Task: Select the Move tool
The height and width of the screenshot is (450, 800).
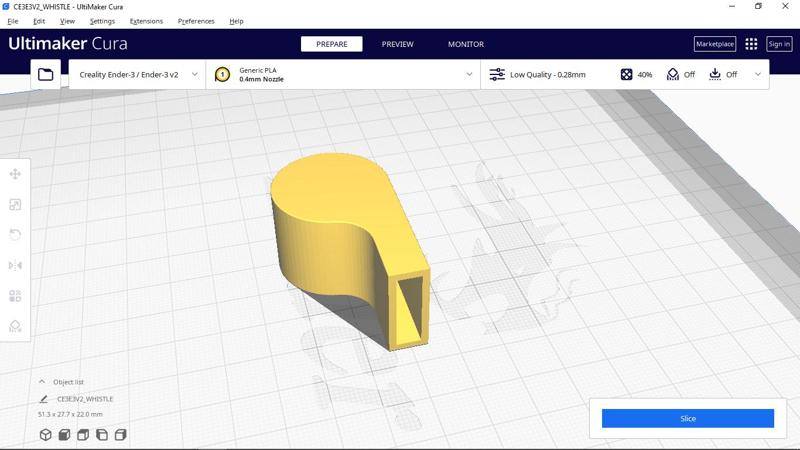Action: point(15,174)
